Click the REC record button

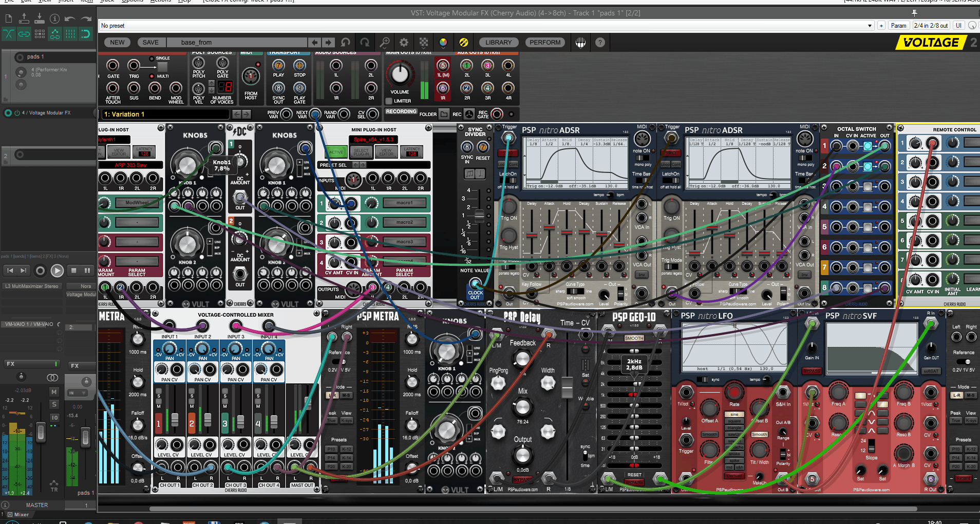[x=469, y=114]
